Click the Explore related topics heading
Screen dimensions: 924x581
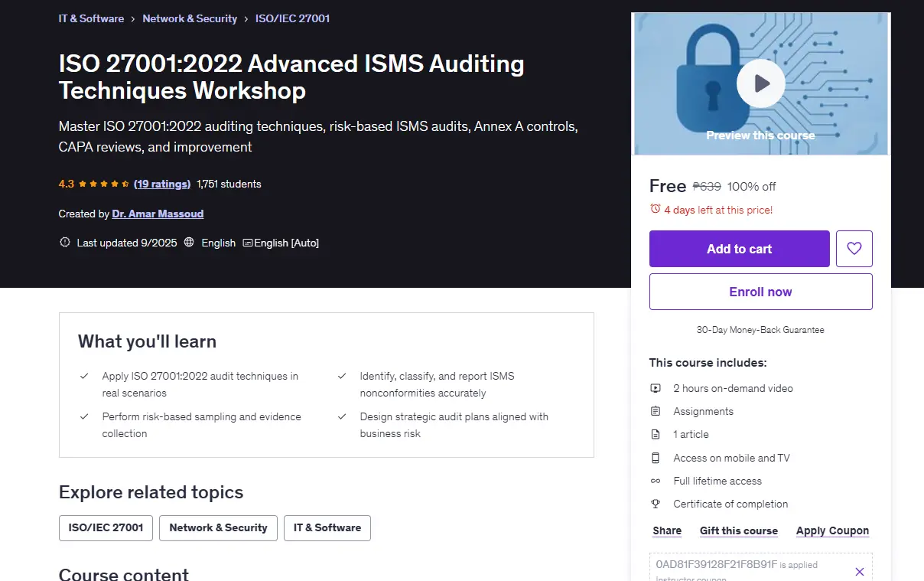[151, 492]
